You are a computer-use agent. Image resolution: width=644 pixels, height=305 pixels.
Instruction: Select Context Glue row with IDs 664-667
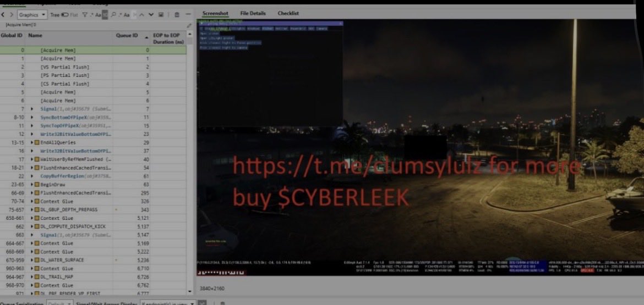click(93, 243)
